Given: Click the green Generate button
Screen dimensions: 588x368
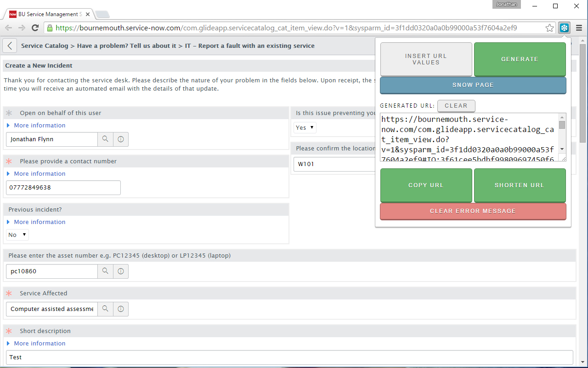Looking at the screenshot, I should point(520,59).
